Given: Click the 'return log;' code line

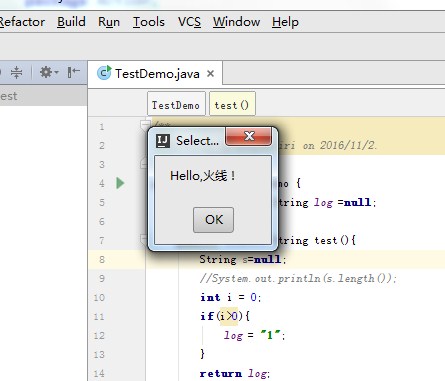Looking at the screenshot, I should [235, 373].
